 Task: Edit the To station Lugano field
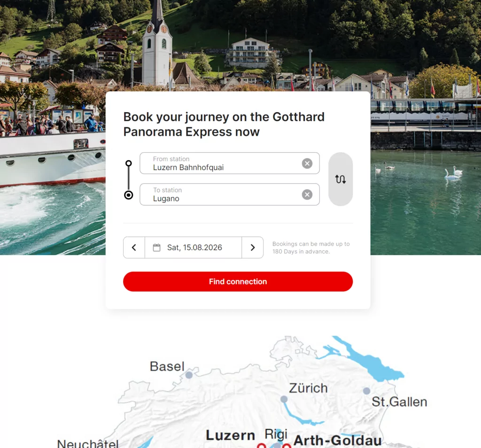(x=229, y=194)
